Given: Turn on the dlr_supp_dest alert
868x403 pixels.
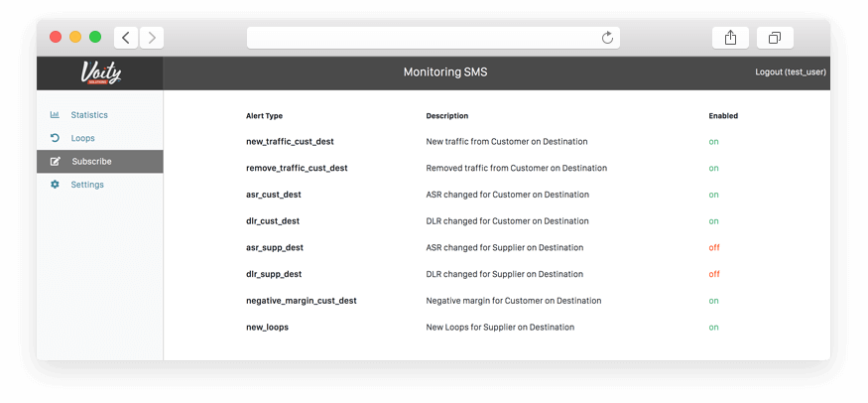Looking at the screenshot, I should point(713,274).
